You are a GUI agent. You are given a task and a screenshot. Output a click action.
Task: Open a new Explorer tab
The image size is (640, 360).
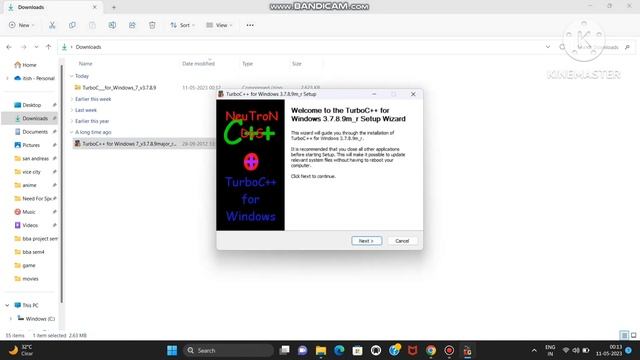pos(114,7)
